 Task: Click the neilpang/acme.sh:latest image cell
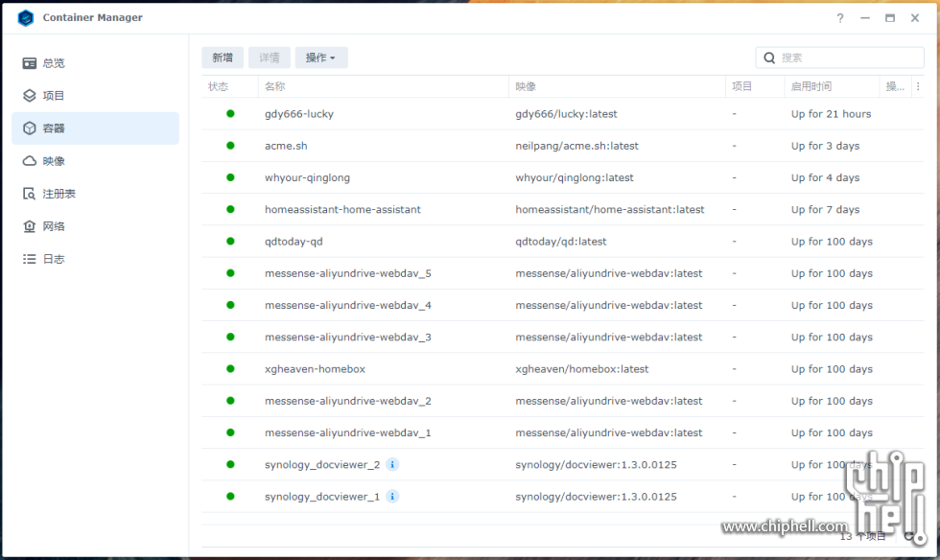point(576,146)
